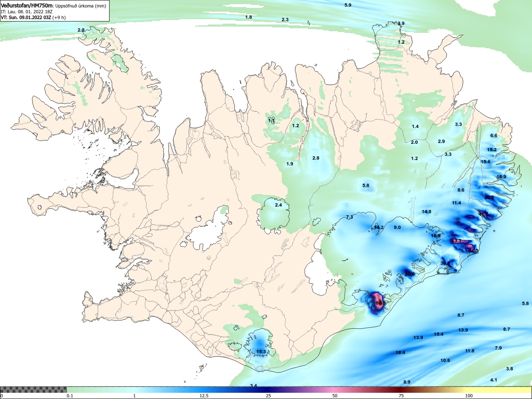Click the 6.6 precipitation value
The height and width of the screenshot is (399, 532).
coord(494,135)
